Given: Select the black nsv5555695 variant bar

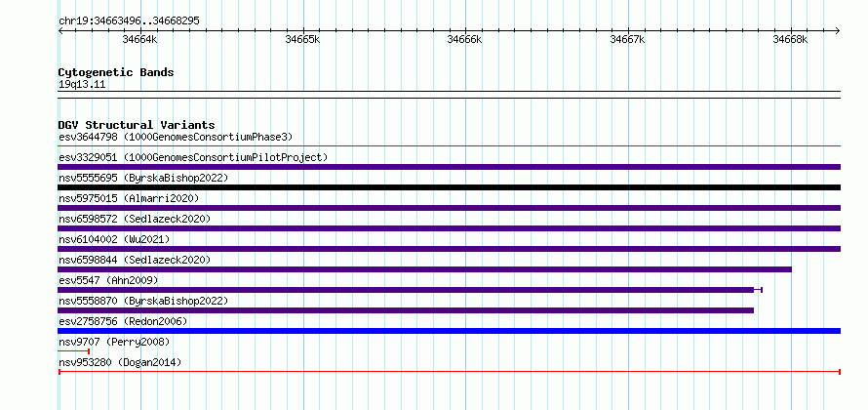Looking at the screenshot, I should click(449, 187).
